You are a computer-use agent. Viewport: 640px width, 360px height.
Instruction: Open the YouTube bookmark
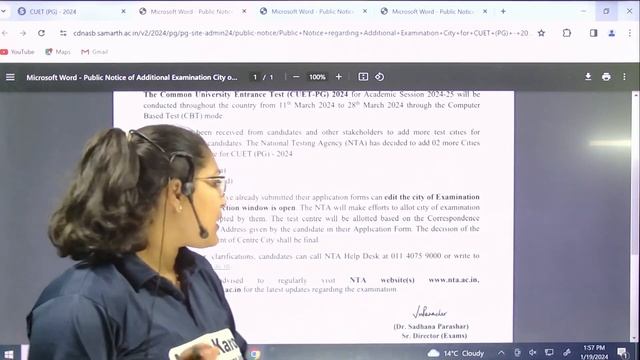coord(18,52)
